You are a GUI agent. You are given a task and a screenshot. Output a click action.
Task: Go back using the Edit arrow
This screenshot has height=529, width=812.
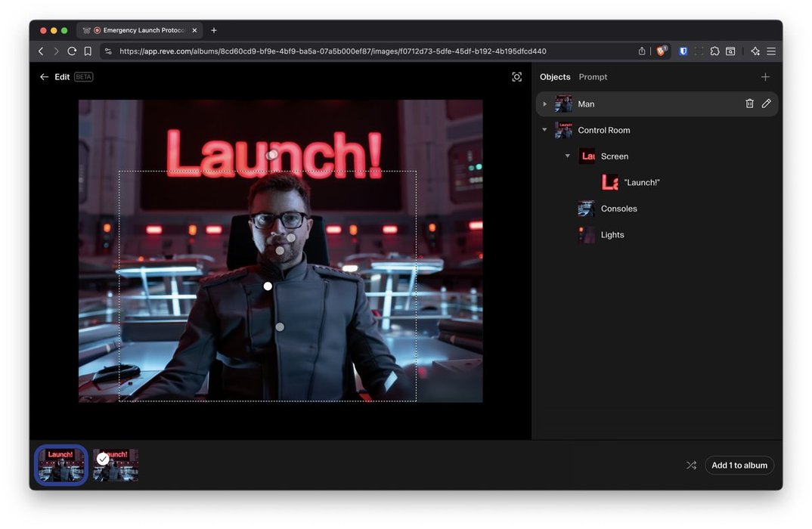tap(44, 77)
